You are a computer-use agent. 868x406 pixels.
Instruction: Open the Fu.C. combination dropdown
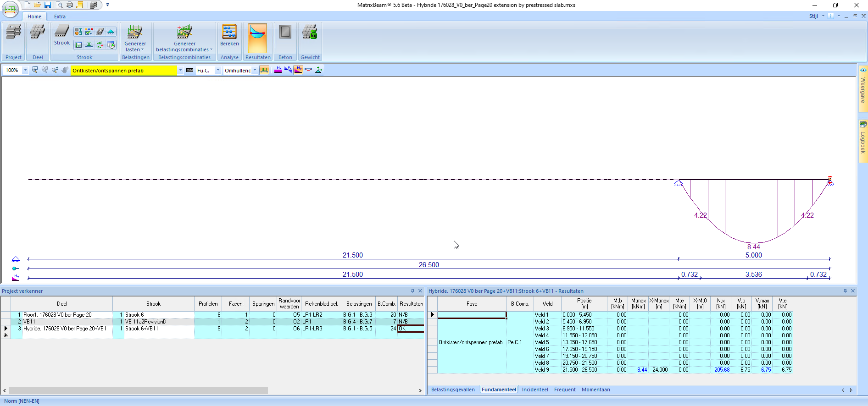(x=218, y=70)
